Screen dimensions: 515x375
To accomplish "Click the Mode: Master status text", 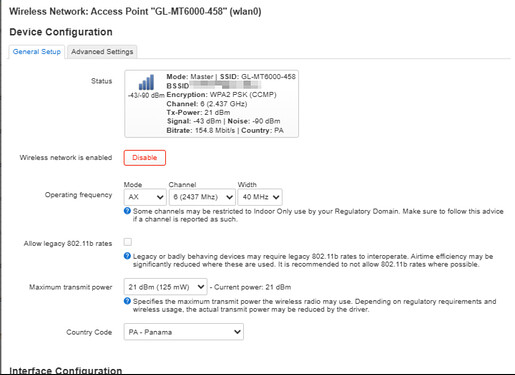I will point(190,77).
